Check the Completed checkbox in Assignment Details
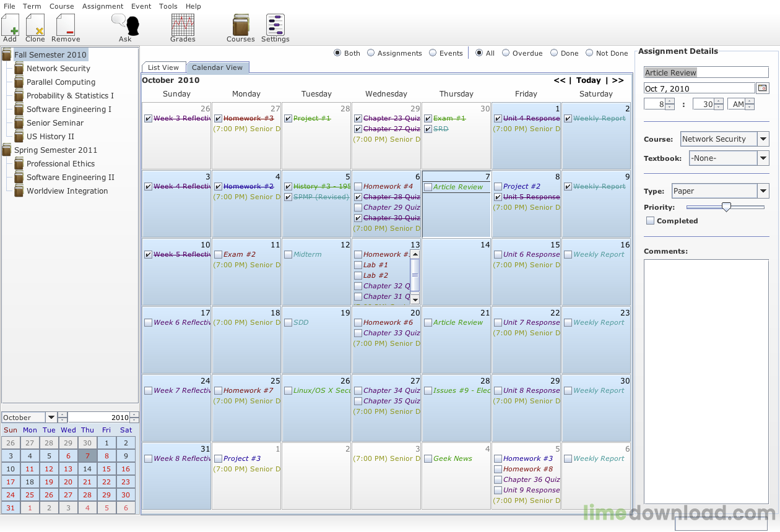This screenshot has width=780, height=532. tap(650, 221)
